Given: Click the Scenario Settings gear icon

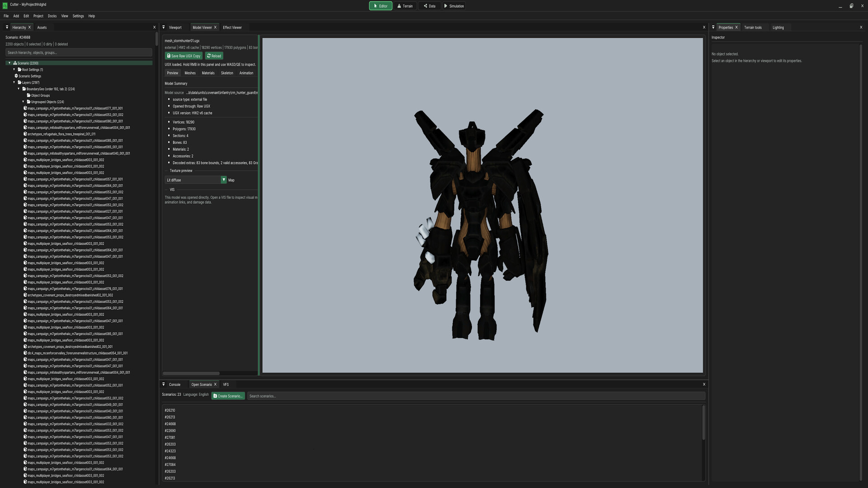Looking at the screenshot, I should (x=16, y=76).
